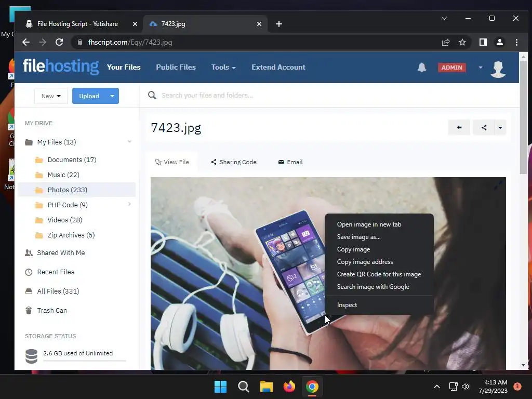Click the Recent Files clock icon
532x399 pixels.
[29, 272]
